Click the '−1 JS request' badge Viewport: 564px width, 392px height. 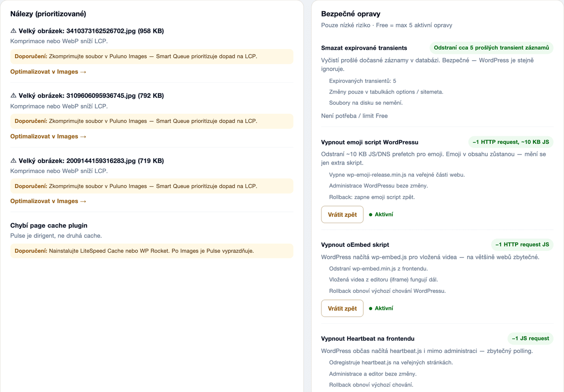(x=531, y=338)
